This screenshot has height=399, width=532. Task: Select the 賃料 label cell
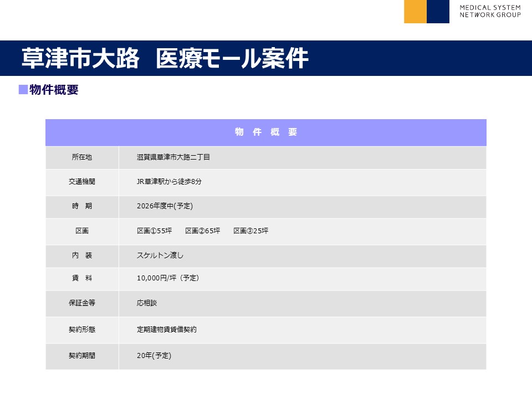tap(82, 279)
